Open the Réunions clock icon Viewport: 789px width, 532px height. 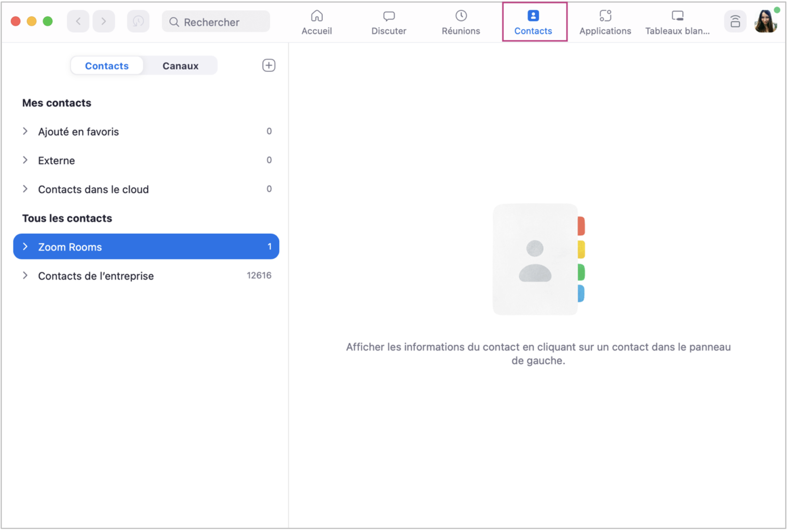(x=461, y=16)
